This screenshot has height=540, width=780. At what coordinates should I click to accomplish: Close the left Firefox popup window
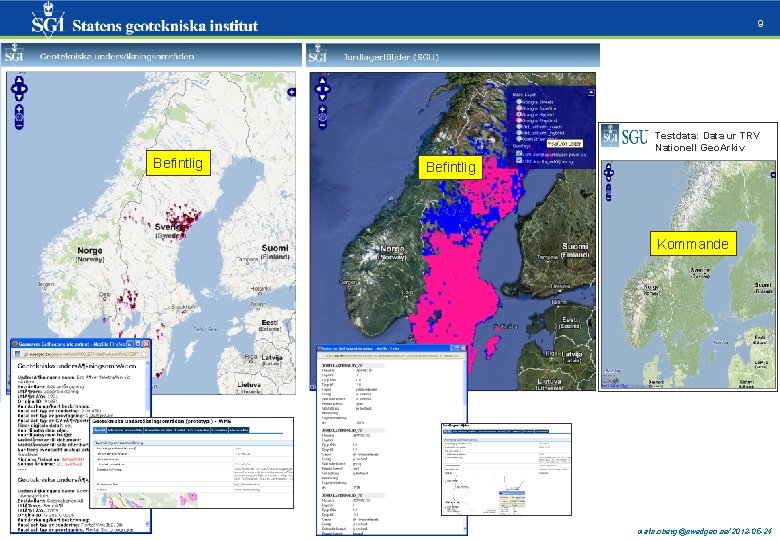pyautogui.click(x=146, y=344)
